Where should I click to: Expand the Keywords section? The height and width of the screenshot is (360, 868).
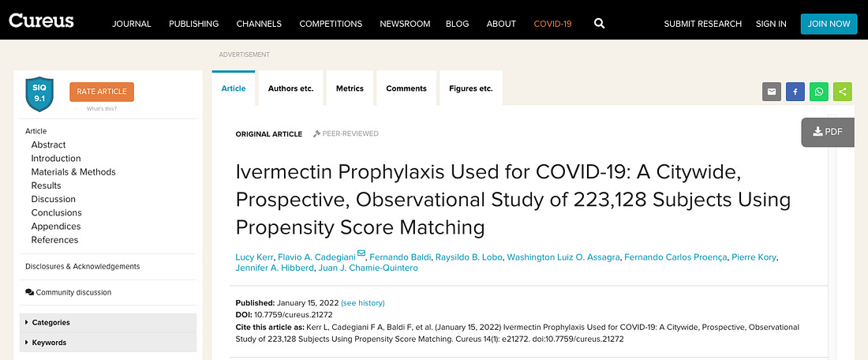pos(108,343)
